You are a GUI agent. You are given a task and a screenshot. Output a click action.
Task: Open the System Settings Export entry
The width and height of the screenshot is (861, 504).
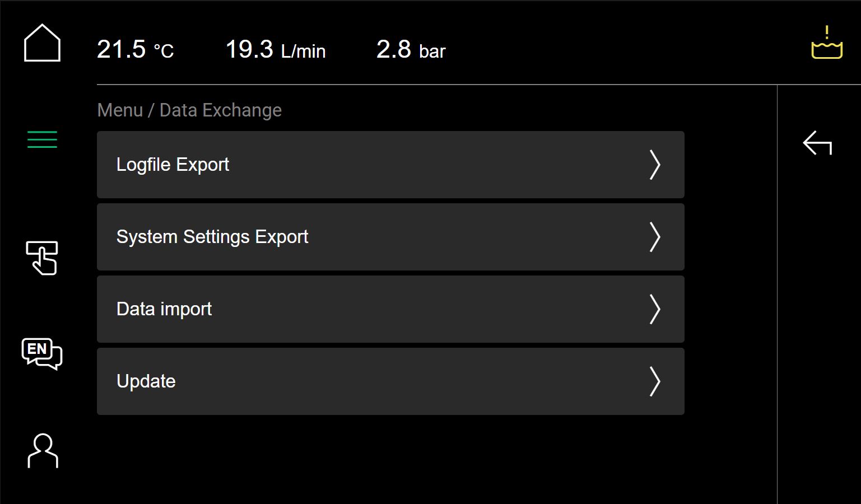point(390,237)
